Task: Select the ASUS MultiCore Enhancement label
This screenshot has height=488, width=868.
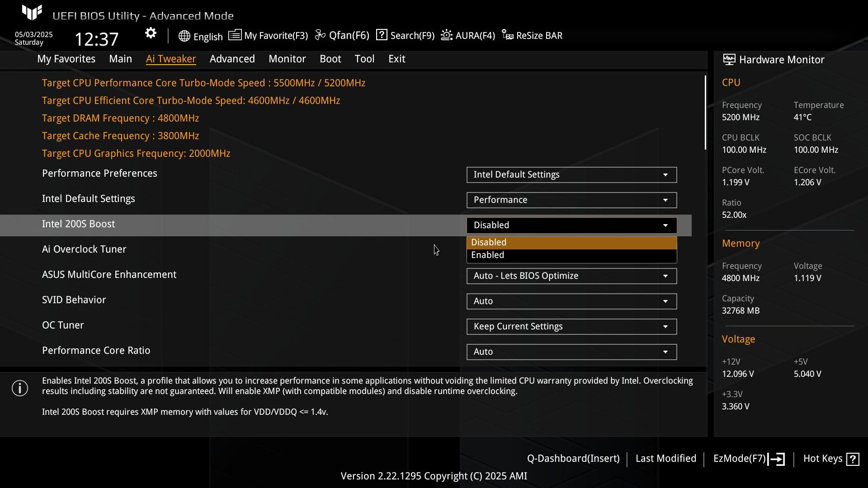Action: click(x=109, y=275)
